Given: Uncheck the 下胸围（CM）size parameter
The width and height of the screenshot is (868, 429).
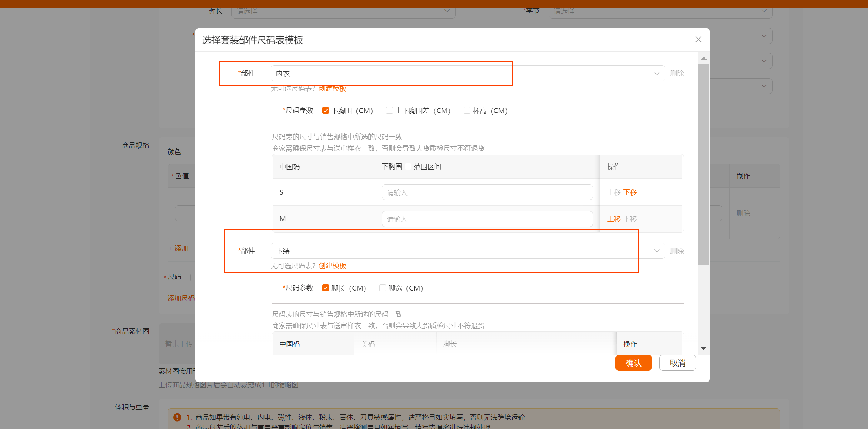Looking at the screenshot, I should (x=325, y=111).
